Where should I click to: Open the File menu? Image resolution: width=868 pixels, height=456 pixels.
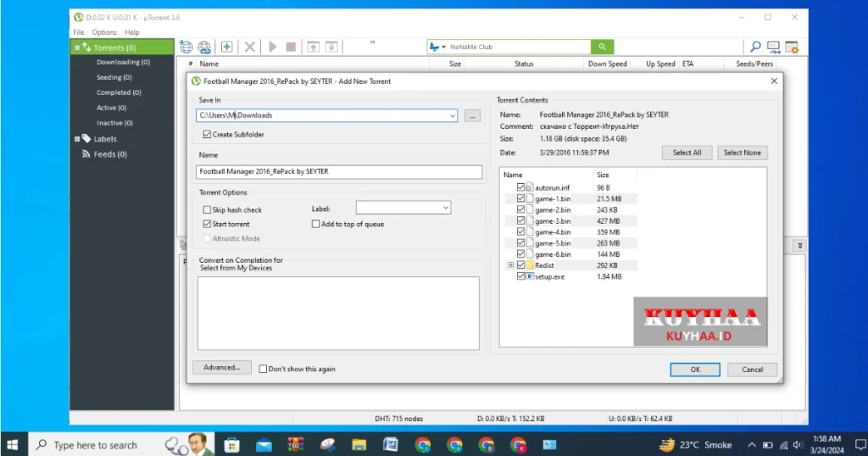point(79,32)
